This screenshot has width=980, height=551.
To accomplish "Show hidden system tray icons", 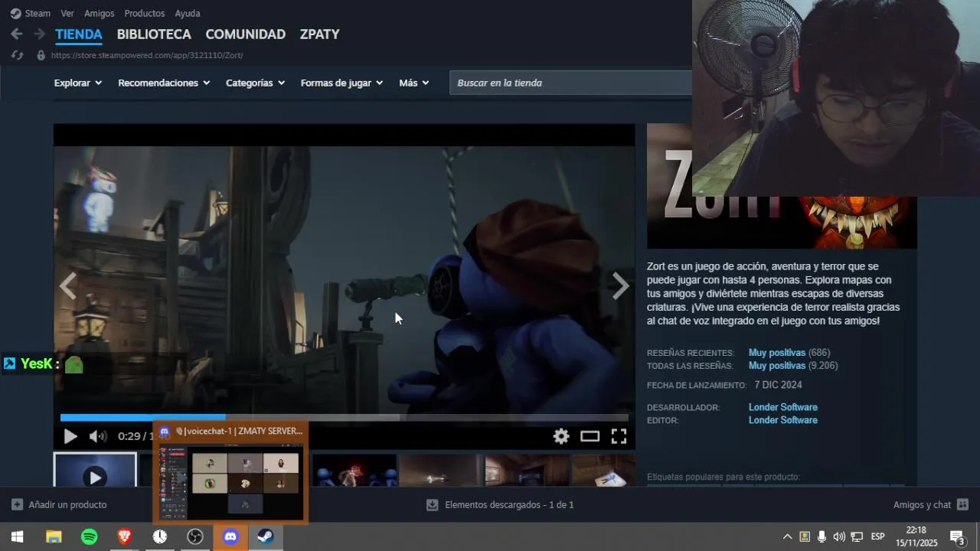I will [x=787, y=536].
